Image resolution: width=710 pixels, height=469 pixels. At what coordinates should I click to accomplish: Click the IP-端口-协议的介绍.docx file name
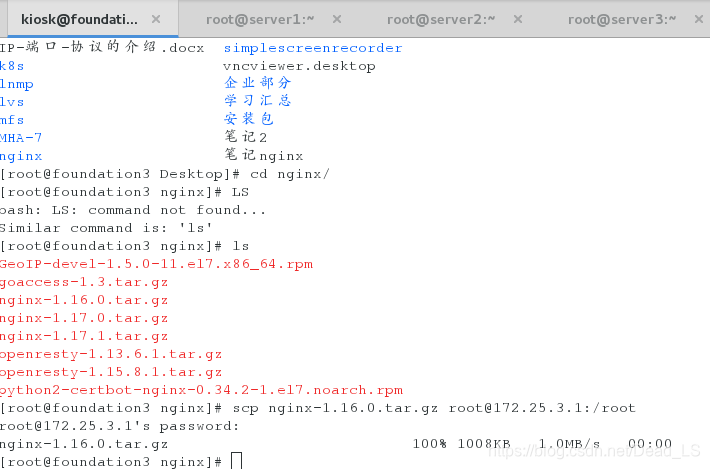tap(102, 47)
